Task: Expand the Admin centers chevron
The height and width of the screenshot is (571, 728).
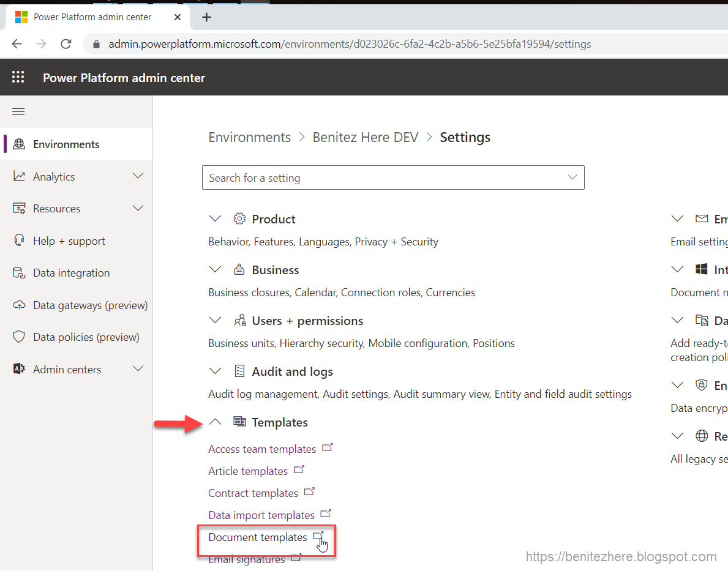Action: [138, 368]
